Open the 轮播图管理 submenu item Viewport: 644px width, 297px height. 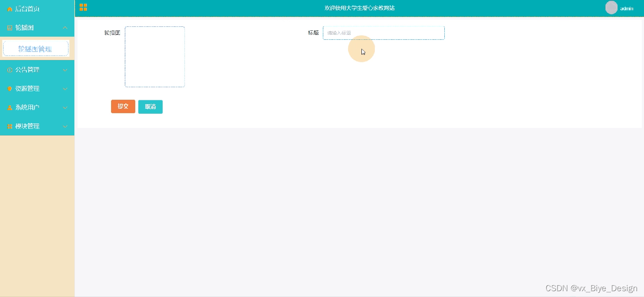[x=36, y=49]
